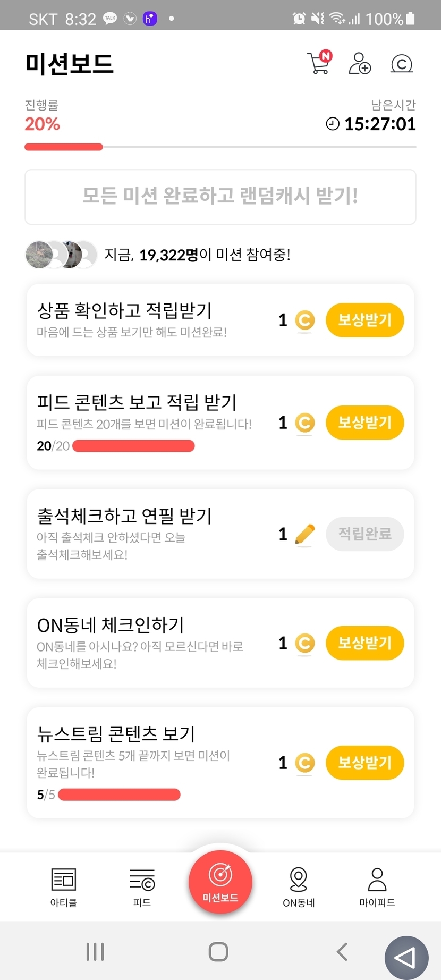Open the shopping cart icon
Screen dimensions: 441x980
click(319, 63)
